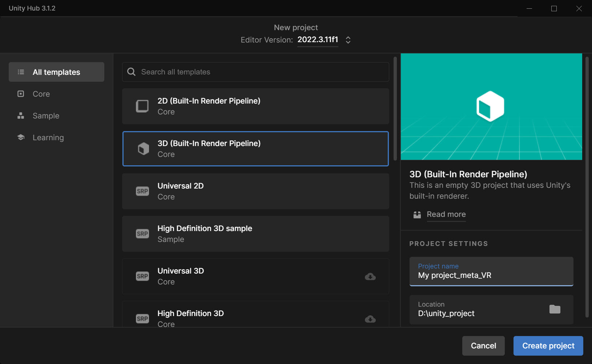The width and height of the screenshot is (592, 364).
Task: Minimize the Unity Hub window
Action: click(529, 8)
